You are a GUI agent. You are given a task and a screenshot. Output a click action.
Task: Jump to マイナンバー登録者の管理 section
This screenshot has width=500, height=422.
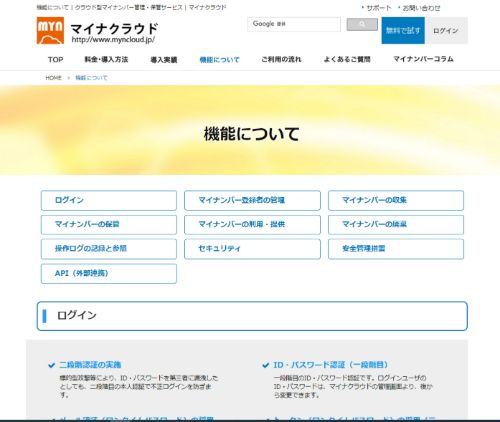pyautogui.click(x=252, y=200)
